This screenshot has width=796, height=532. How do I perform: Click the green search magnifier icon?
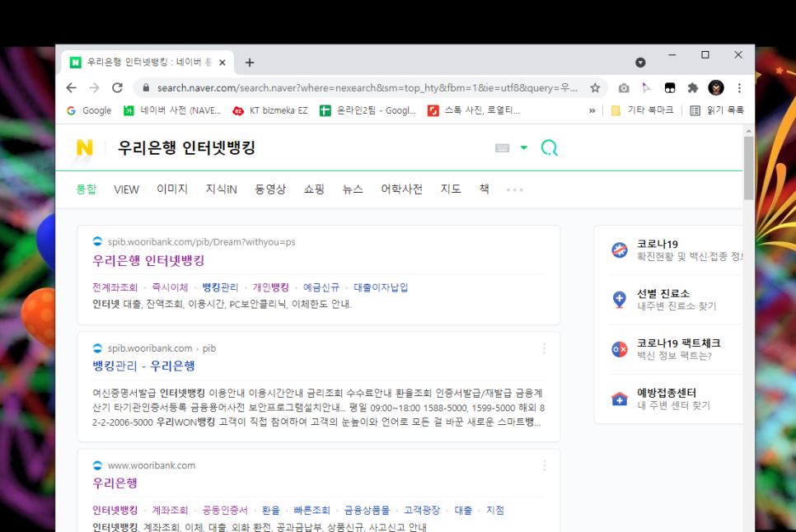tap(550, 148)
